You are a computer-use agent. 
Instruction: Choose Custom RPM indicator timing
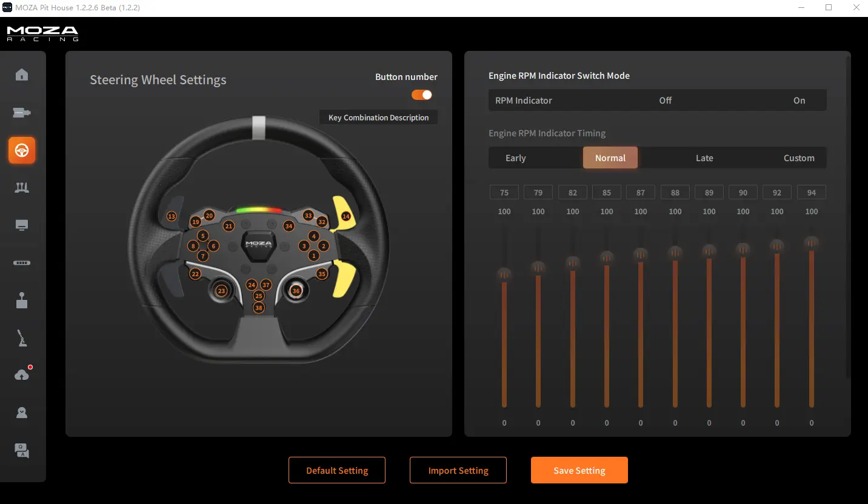pyautogui.click(x=798, y=158)
